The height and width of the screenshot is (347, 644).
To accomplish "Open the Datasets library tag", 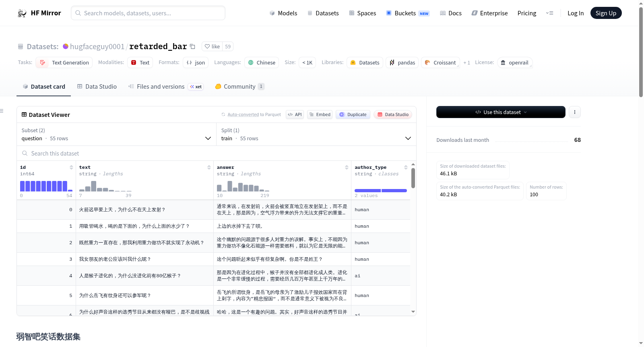I will coord(365,62).
